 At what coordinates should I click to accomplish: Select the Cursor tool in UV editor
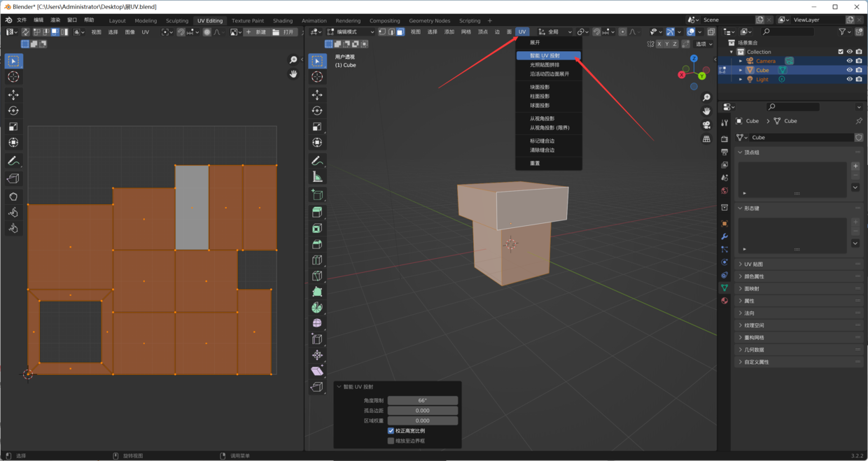13,78
